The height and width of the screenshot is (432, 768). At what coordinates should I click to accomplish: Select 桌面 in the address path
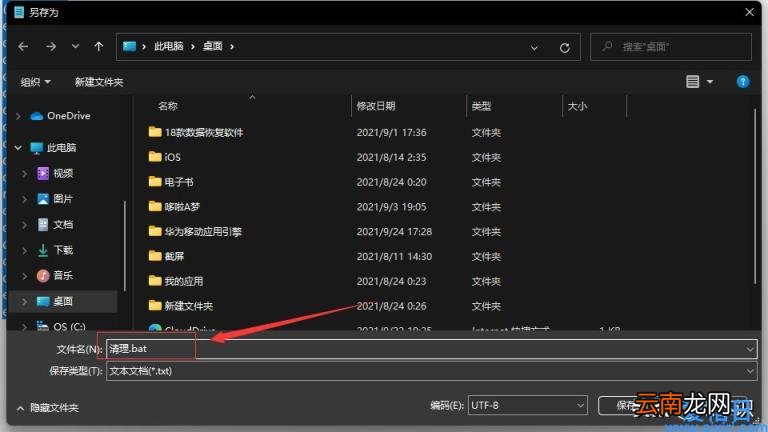[x=213, y=47]
